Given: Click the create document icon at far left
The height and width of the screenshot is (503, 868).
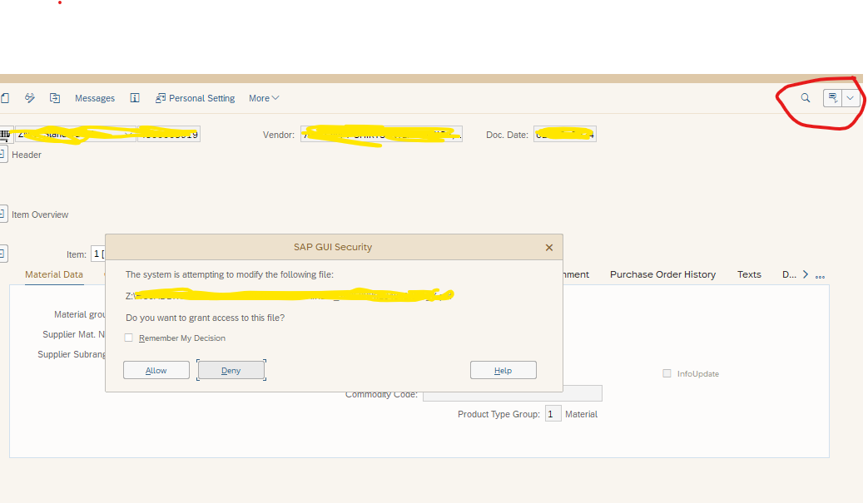Looking at the screenshot, I should point(4,98).
